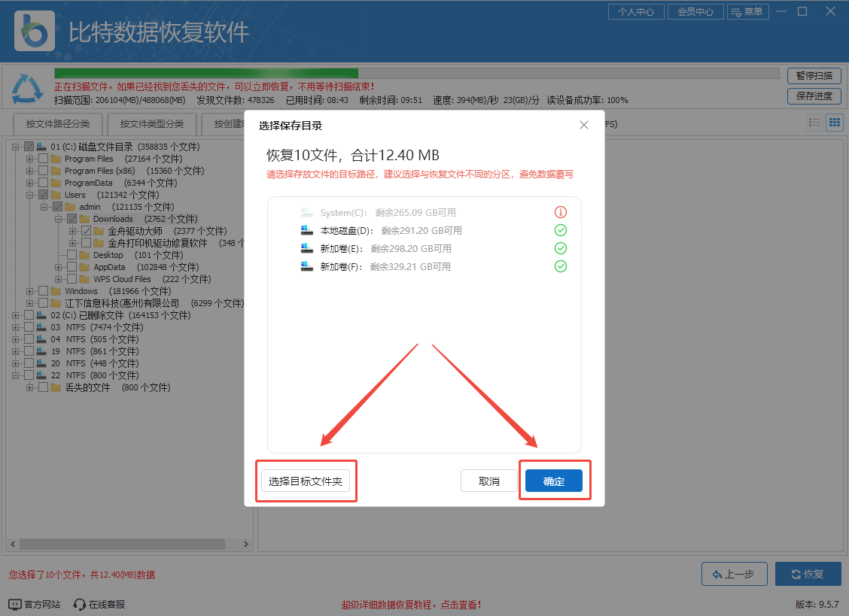Click the drive icon beside System(C:)
The image size is (849, 616).
pyautogui.click(x=307, y=212)
